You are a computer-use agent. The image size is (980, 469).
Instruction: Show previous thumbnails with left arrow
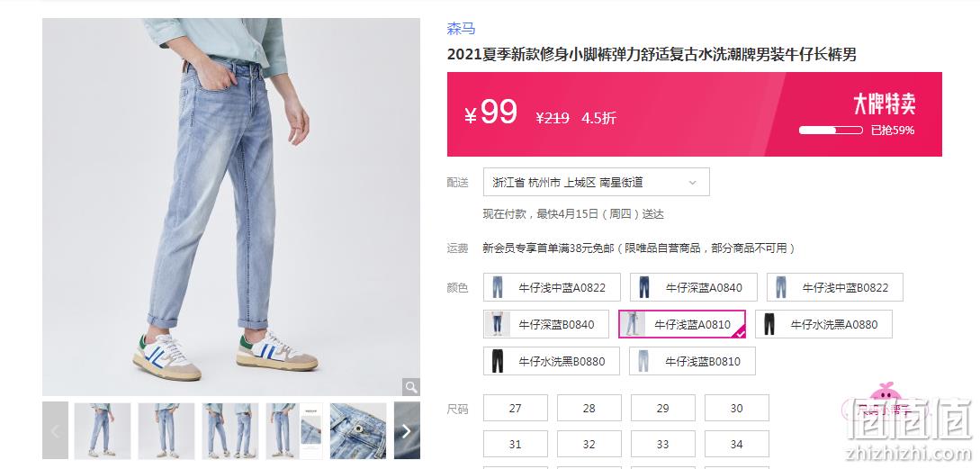55,431
